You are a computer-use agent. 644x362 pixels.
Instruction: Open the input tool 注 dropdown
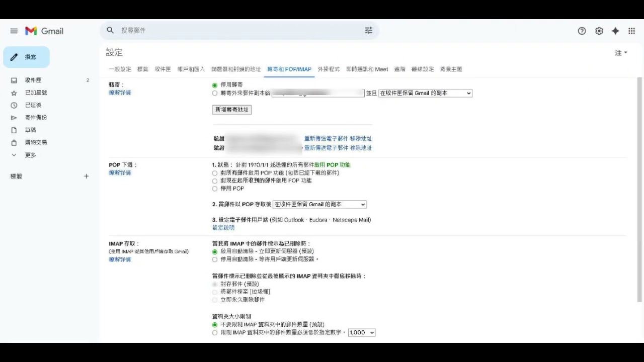pyautogui.click(x=621, y=53)
